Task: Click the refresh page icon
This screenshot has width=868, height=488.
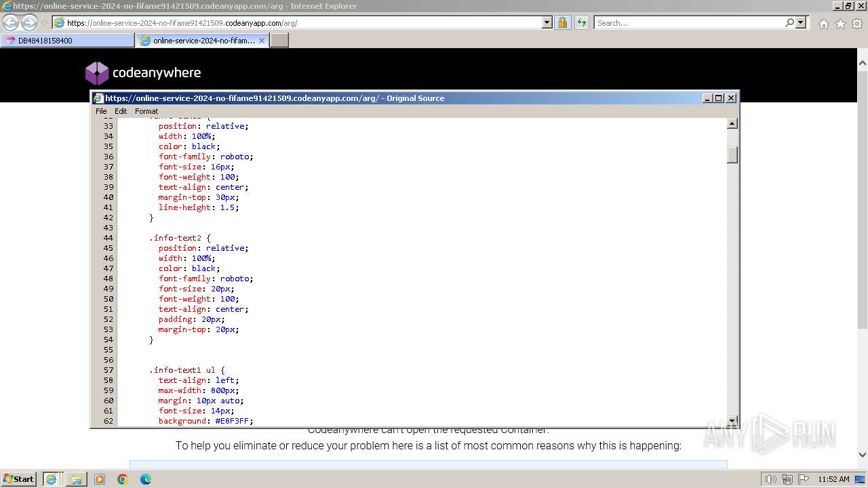Action: tap(581, 22)
